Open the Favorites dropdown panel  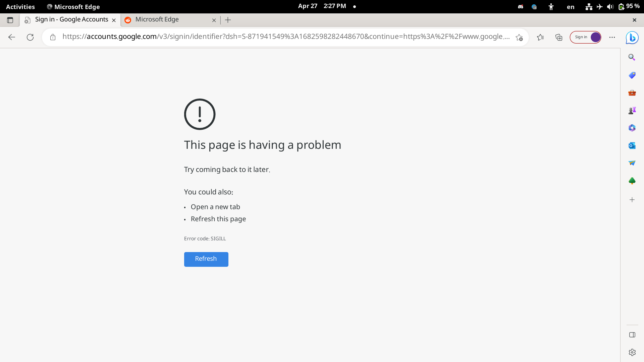[x=541, y=37]
